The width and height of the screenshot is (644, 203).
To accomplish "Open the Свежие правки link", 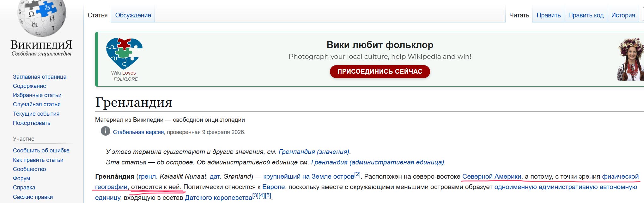I will (x=33, y=197).
